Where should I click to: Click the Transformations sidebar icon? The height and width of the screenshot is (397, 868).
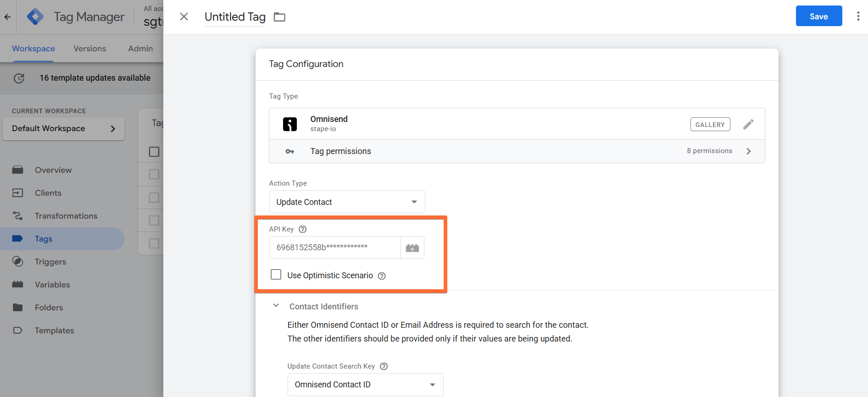(x=18, y=216)
